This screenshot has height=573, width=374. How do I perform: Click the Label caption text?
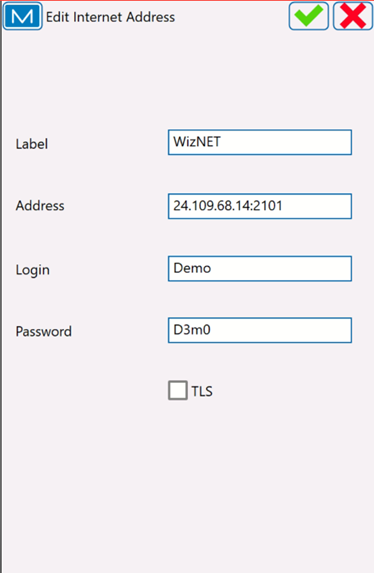(32, 144)
